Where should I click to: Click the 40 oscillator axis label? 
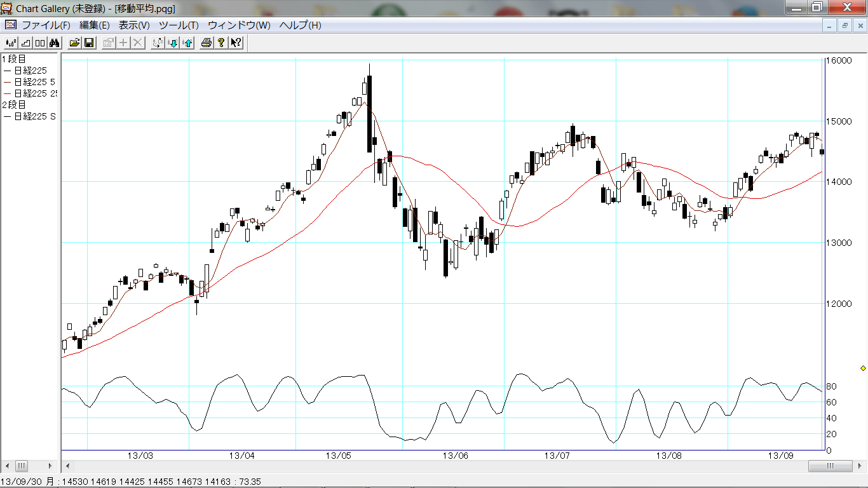pyautogui.click(x=831, y=418)
